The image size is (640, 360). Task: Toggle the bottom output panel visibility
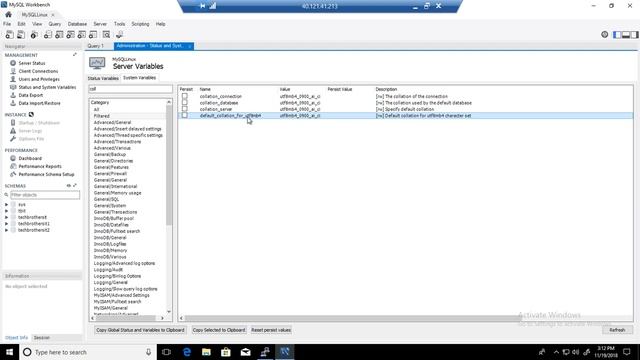pyautogui.click(x=626, y=35)
